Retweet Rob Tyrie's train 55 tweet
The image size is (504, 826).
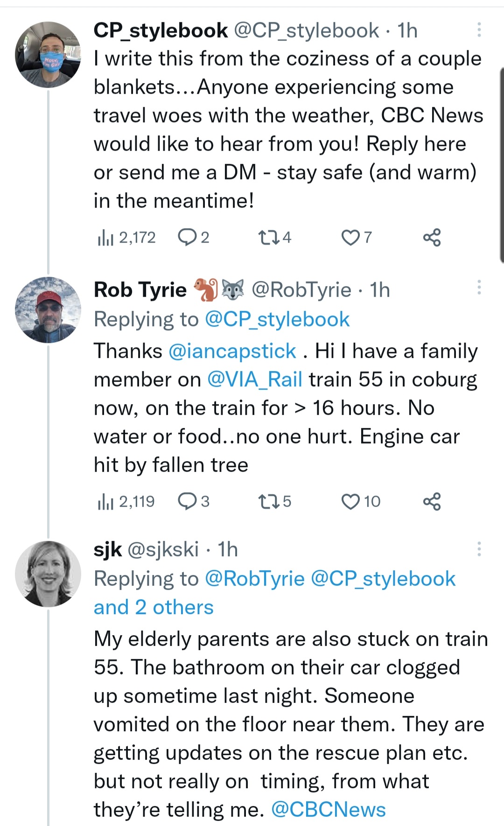point(269,502)
